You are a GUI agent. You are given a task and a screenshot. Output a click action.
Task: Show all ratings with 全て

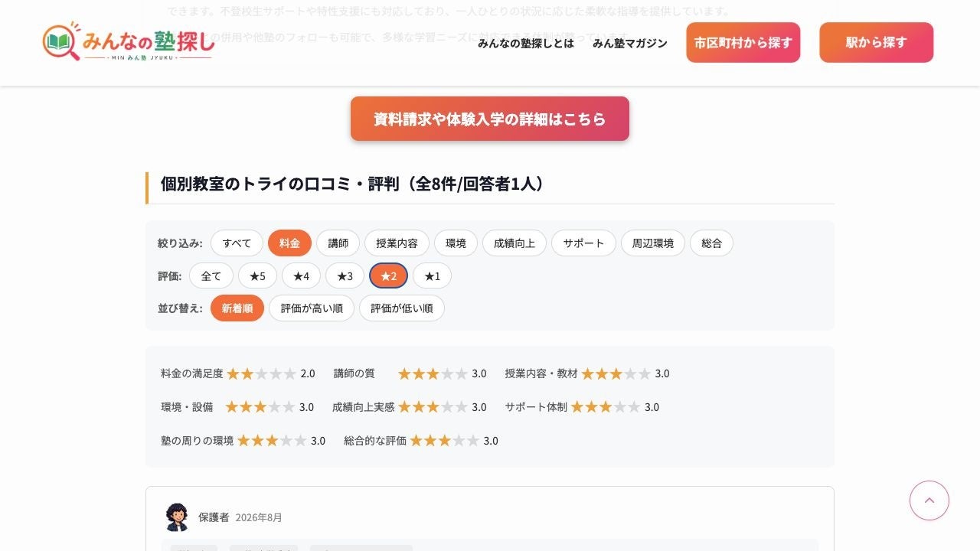[x=211, y=276]
